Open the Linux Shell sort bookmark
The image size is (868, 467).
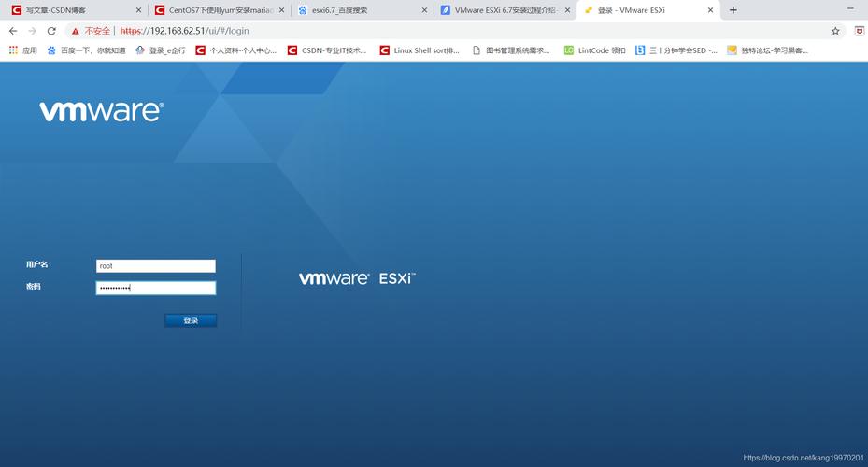point(420,50)
